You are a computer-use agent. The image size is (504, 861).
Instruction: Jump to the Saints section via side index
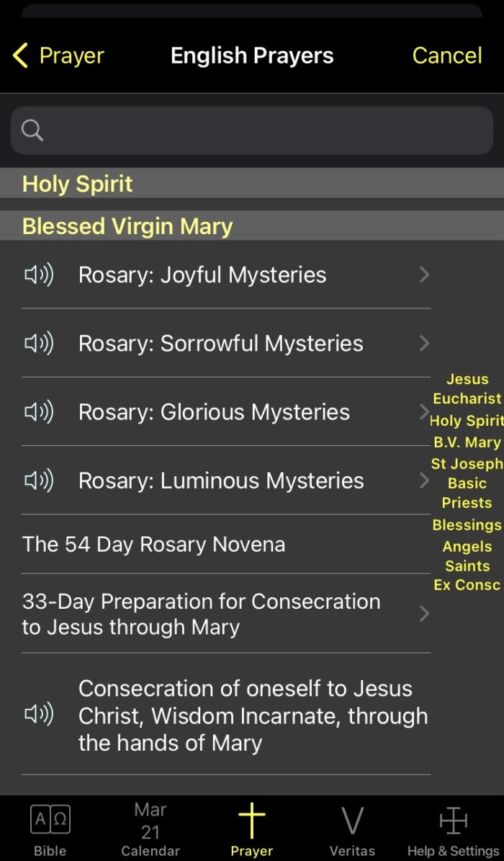tap(467, 566)
